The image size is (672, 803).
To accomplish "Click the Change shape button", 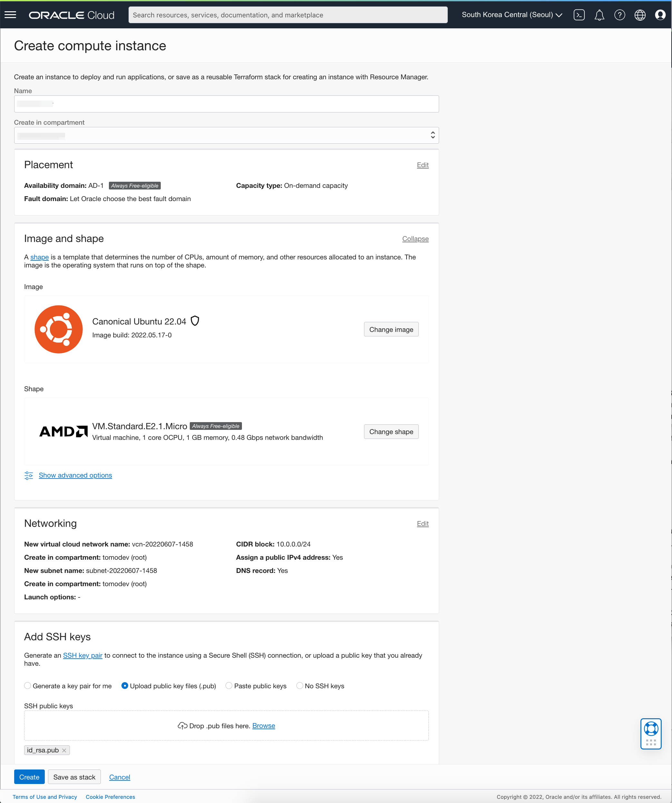I will [391, 431].
